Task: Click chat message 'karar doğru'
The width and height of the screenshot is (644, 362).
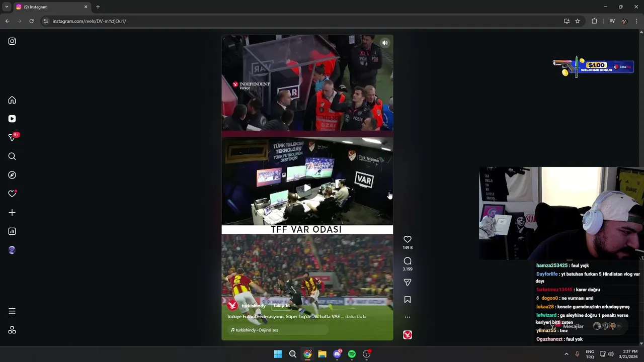Action: pyautogui.click(x=588, y=290)
